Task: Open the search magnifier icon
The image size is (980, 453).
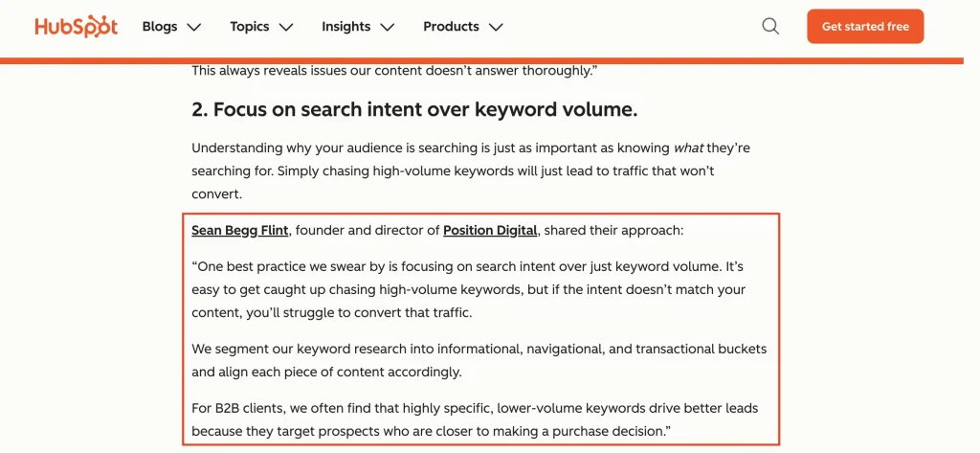Action: 770,26
